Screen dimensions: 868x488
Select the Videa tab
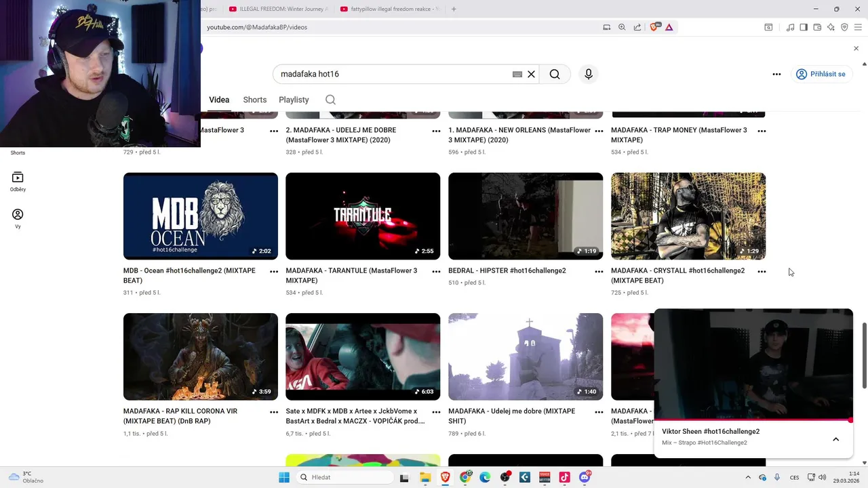(219, 100)
